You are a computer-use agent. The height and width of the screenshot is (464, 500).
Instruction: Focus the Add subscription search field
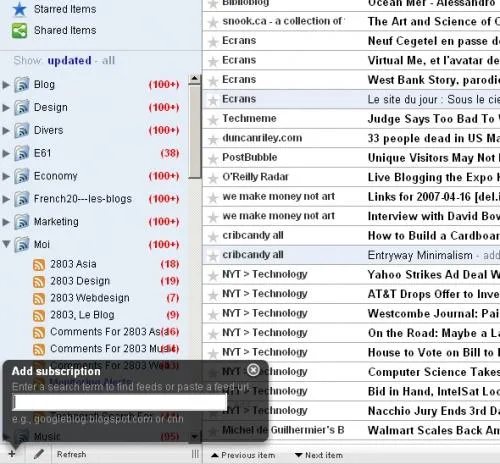(x=120, y=402)
